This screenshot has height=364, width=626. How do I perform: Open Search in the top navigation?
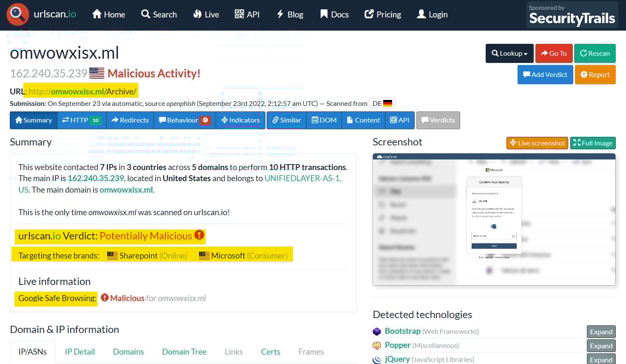[x=159, y=14]
